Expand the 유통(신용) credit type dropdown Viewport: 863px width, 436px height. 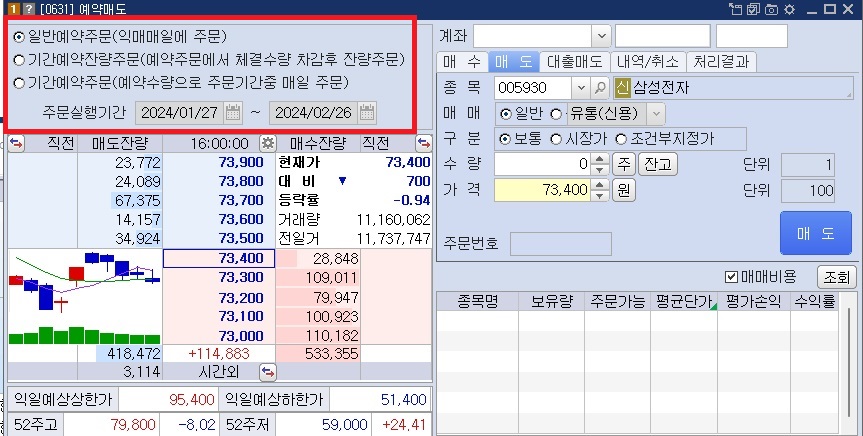pos(656,114)
